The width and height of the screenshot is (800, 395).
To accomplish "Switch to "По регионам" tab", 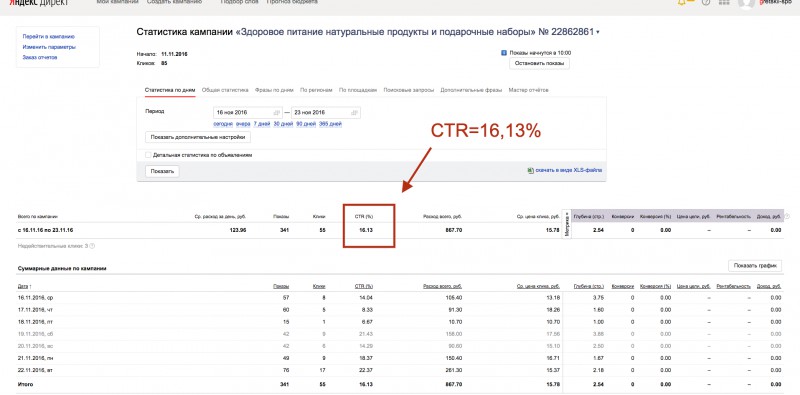I will [x=316, y=90].
